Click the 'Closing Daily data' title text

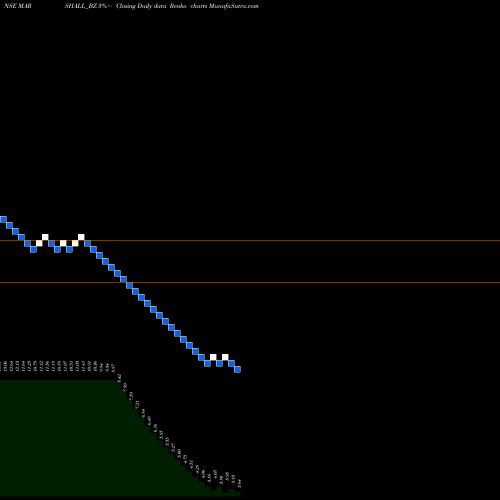141,6
